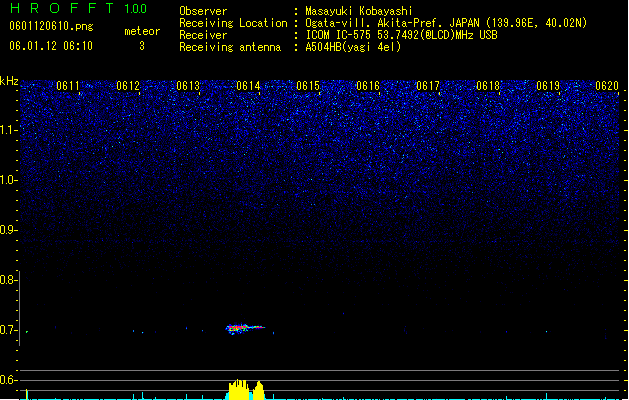This screenshot has width=629, height=400.
Task: Click the 0616 time marker
Action: (x=368, y=86)
